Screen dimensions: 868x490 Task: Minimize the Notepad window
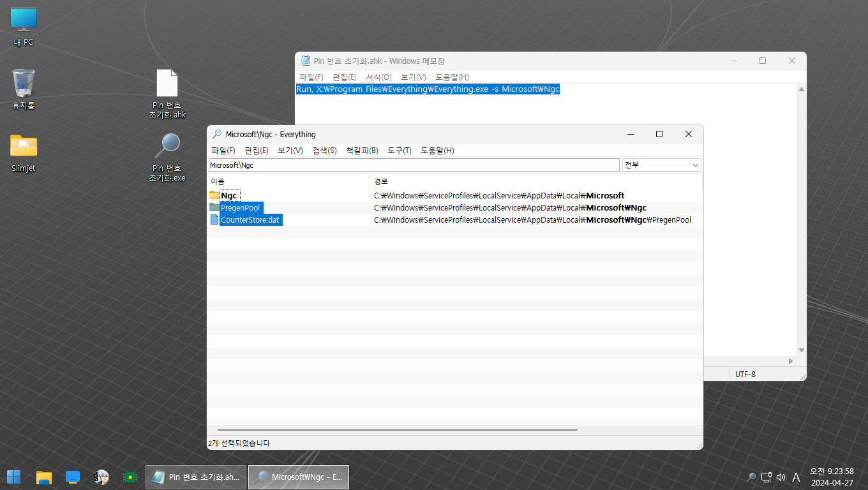click(x=733, y=61)
